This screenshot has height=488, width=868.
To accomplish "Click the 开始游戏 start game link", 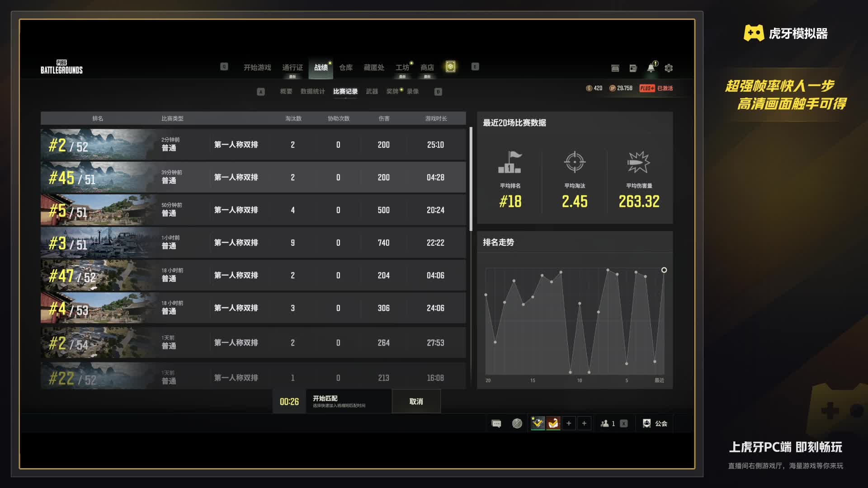I will (x=257, y=67).
